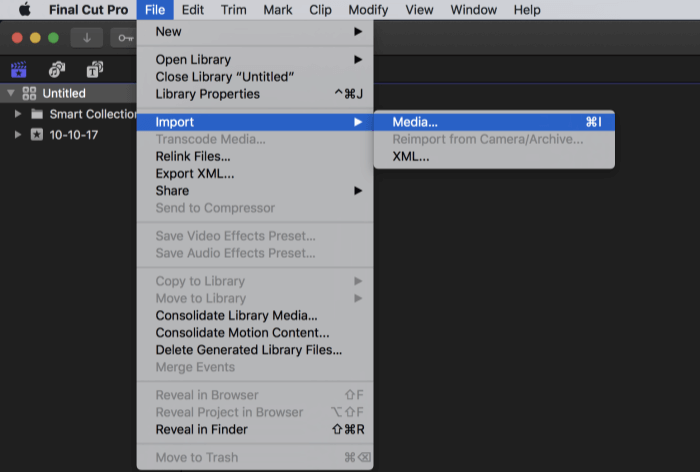Open the Edit menu
Screen dimensions: 700x472
[x=193, y=9]
